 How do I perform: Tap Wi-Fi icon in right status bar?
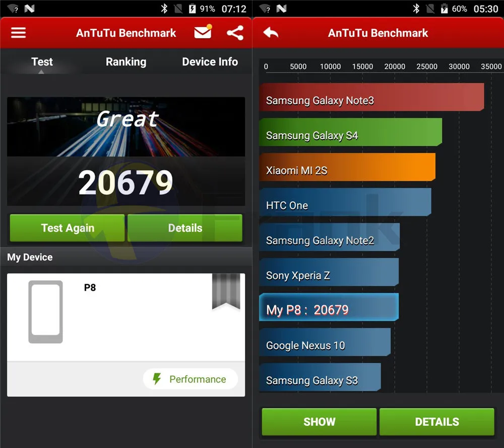(x=265, y=9)
